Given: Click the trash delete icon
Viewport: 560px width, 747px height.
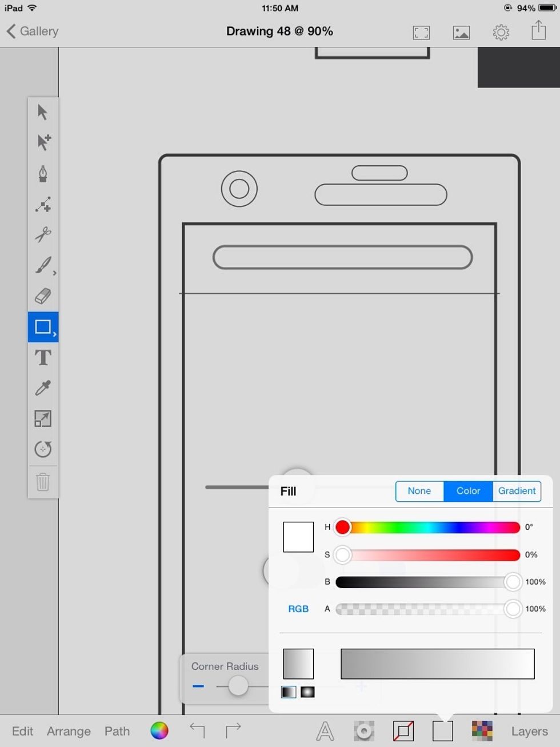Looking at the screenshot, I should [43, 482].
